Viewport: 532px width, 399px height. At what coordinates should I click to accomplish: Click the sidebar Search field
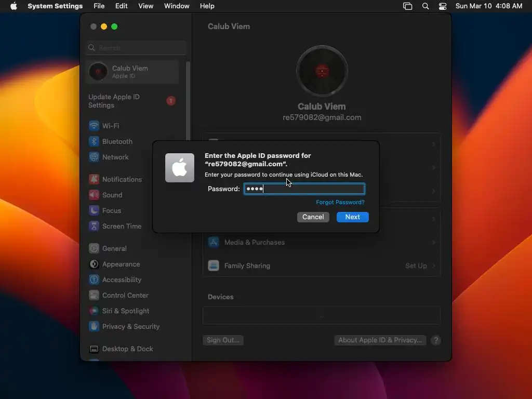136,48
